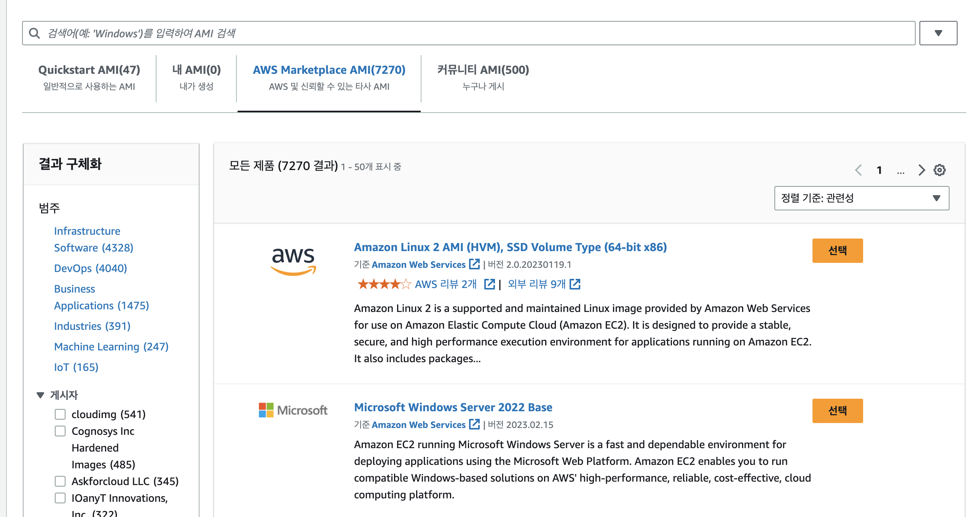Check the cloudimg (541) publisher filter
980x517 pixels.
60,414
